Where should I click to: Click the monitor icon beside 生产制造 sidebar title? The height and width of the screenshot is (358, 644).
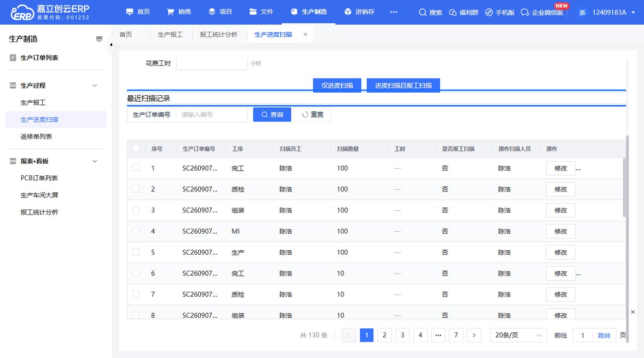[99, 39]
